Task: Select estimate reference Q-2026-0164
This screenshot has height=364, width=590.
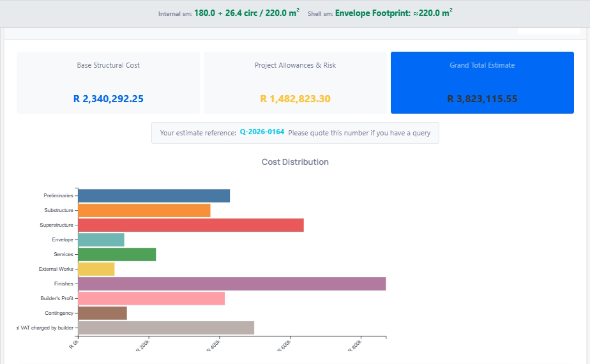Action: pyautogui.click(x=262, y=132)
